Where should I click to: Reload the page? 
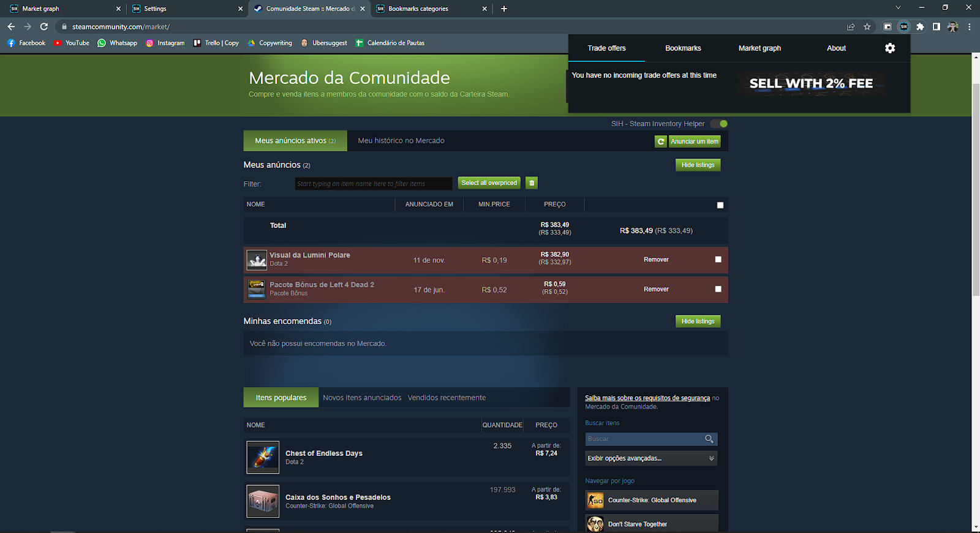click(x=44, y=26)
